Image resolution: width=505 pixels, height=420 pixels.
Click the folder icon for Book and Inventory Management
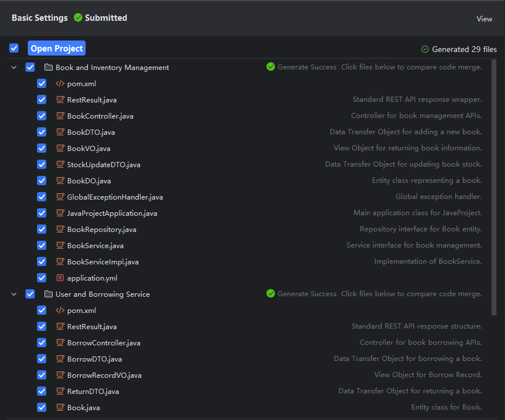49,68
